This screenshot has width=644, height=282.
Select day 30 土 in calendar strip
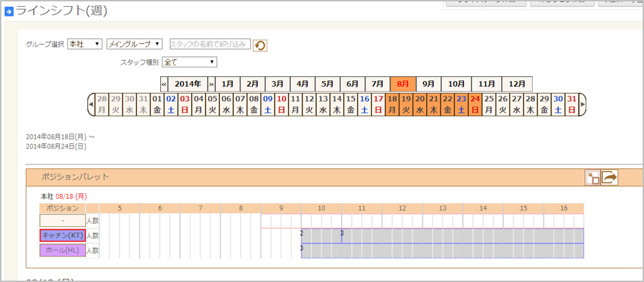click(558, 105)
